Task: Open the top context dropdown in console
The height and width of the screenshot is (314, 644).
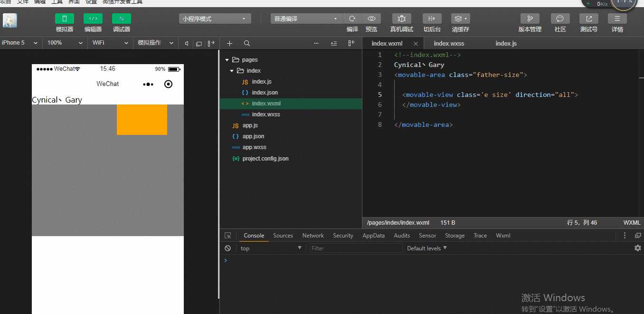Action: pyautogui.click(x=271, y=248)
